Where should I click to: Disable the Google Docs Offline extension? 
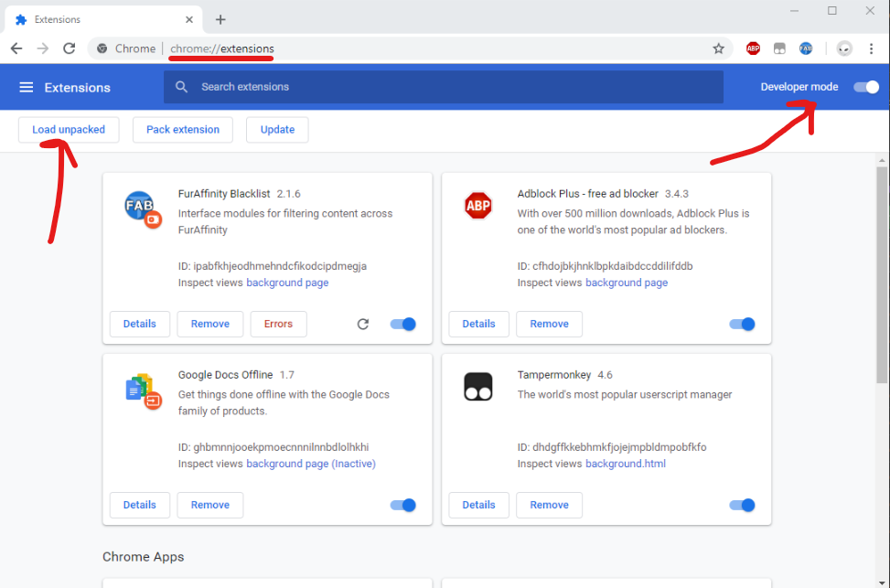click(x=403, y=505)
